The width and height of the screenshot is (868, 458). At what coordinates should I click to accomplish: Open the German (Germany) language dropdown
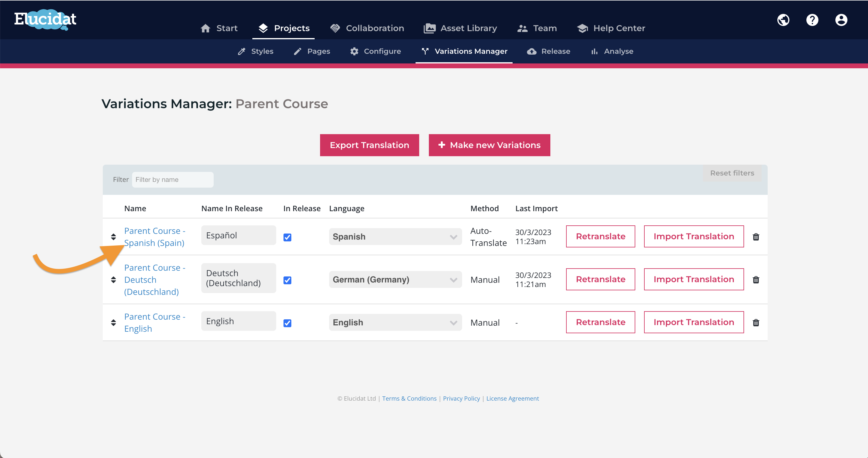click(395, 279)
